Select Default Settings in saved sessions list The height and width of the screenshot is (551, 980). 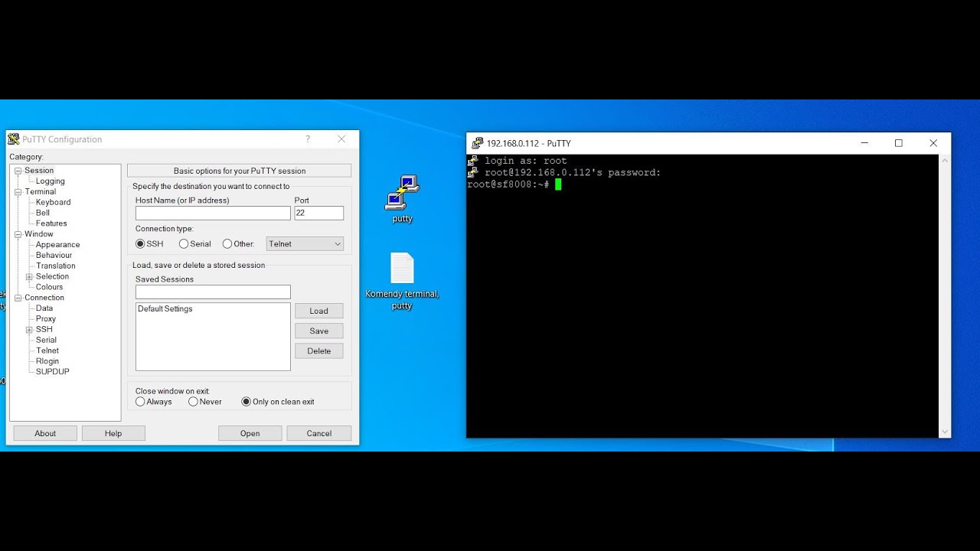pyautogui.click(x=165, y=309)
